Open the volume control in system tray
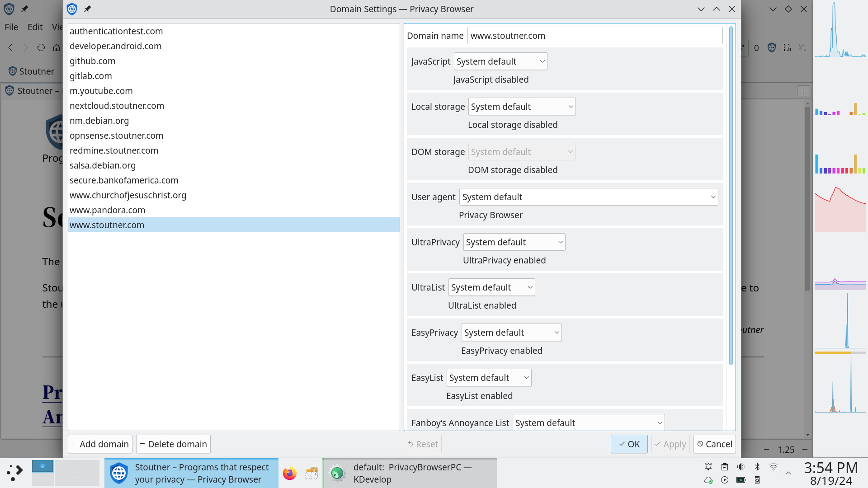 [x=741, y=467]
